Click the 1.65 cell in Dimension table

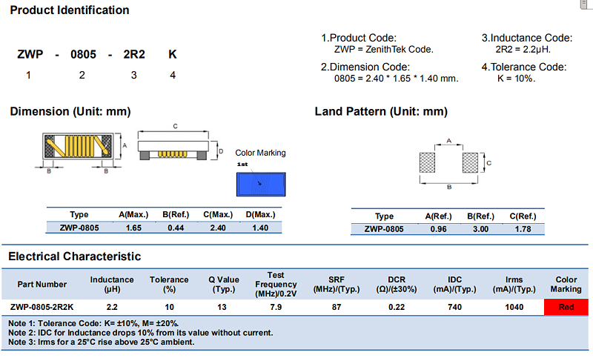pyautogui.click(x=133, y=228)
